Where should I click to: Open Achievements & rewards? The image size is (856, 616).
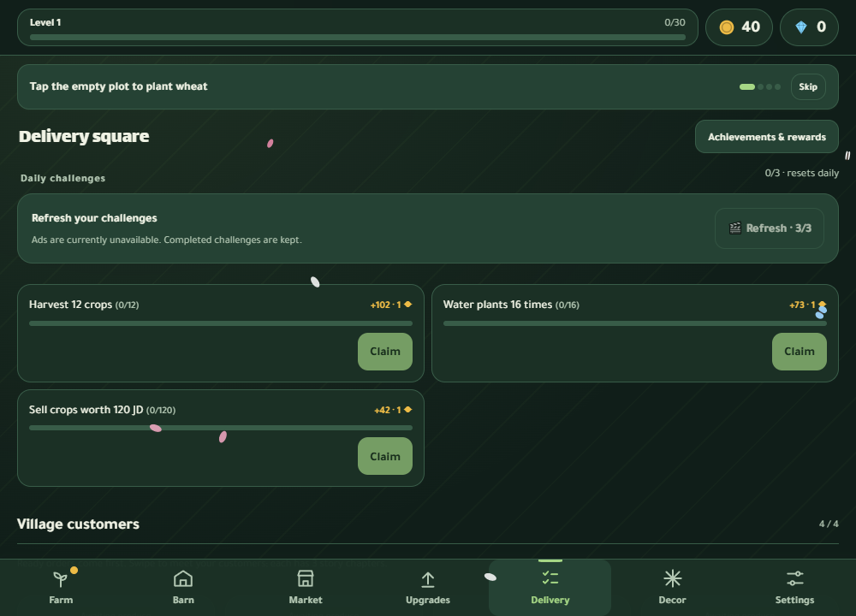(x=766, y=137)
